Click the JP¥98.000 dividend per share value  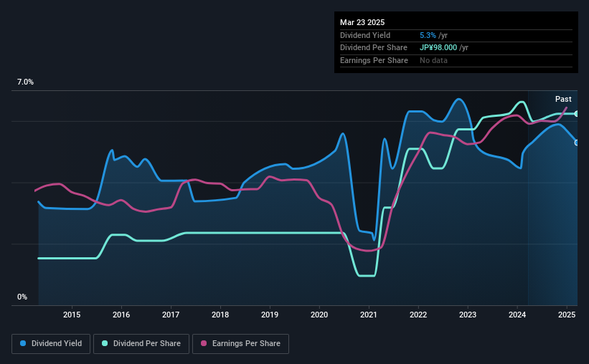pyautogui.click(x=438, y=48)
